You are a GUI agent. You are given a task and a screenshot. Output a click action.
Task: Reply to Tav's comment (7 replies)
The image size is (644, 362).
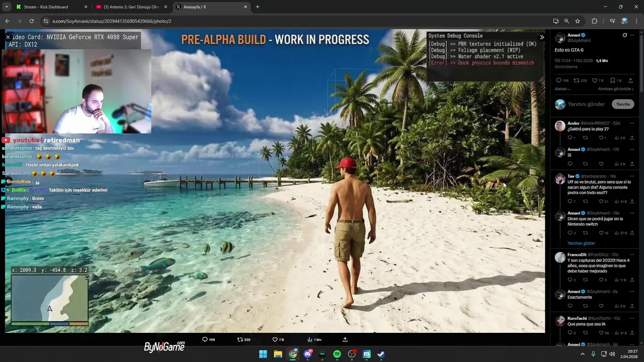(570, 202)
